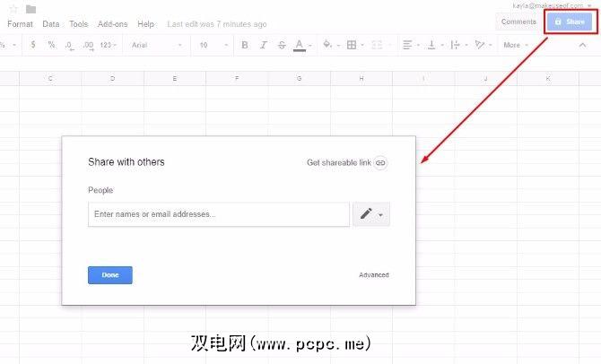
Task: Open text wrapping options
Action: pyautogui.click(x=456, y=45)
